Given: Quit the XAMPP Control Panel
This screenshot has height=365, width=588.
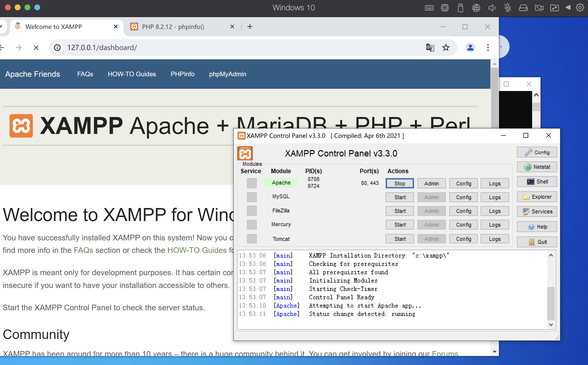Looking at the screenshot, I should pyautogui.click(x=537, y=242).
